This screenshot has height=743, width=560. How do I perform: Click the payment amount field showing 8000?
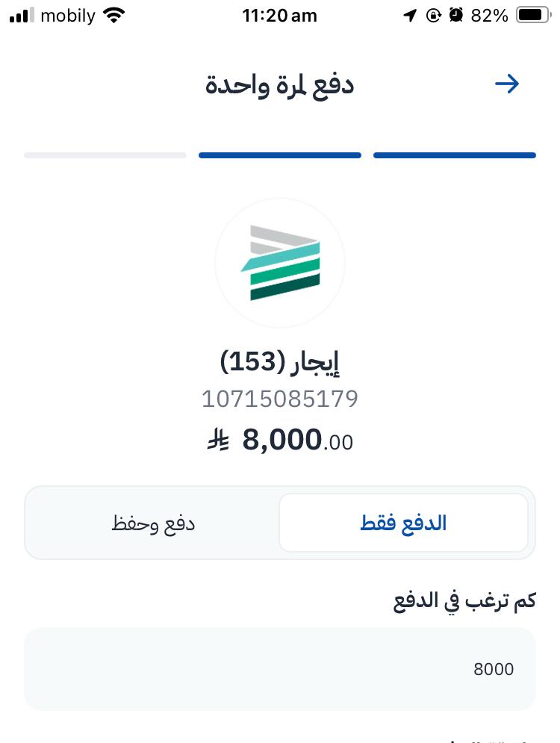click(x=280, y=668)
